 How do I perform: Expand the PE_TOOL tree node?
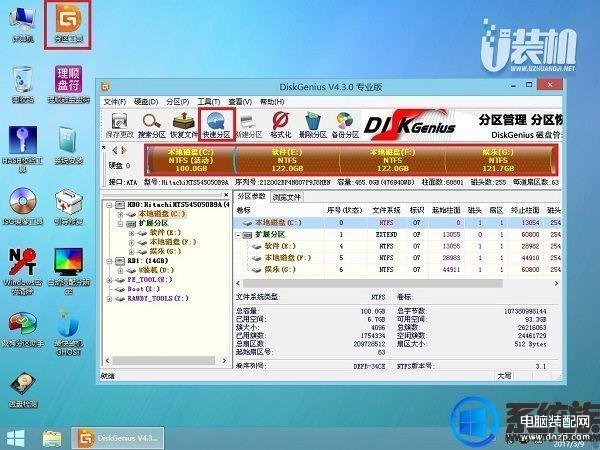coord(109,280)
